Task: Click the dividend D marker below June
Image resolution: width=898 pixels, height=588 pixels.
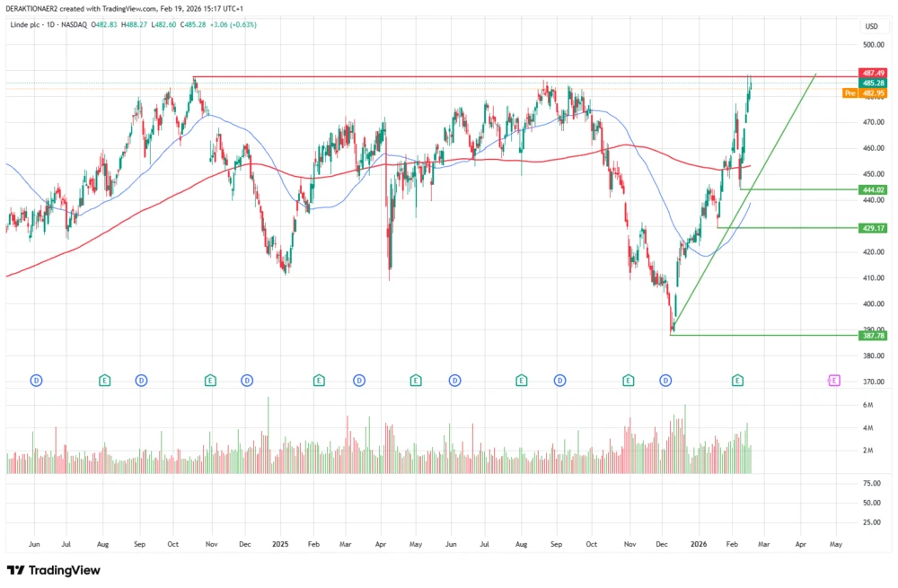Action: [x=35, y=380]
